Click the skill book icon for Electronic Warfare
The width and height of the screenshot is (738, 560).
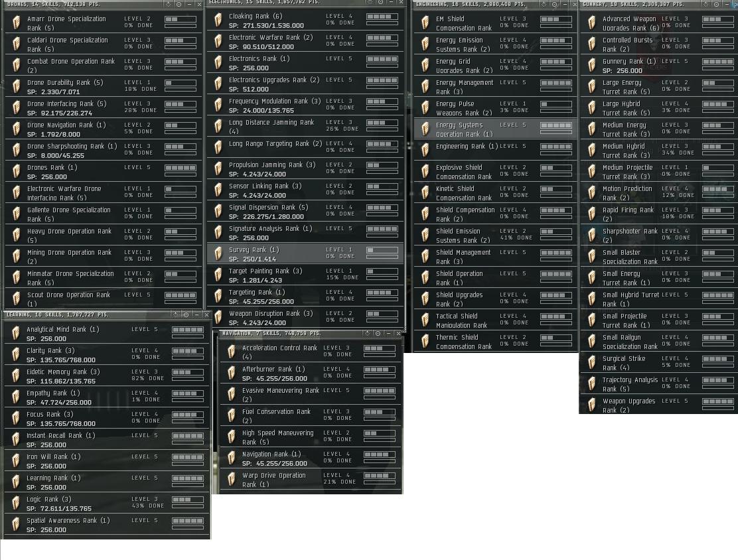click(218, 41)
